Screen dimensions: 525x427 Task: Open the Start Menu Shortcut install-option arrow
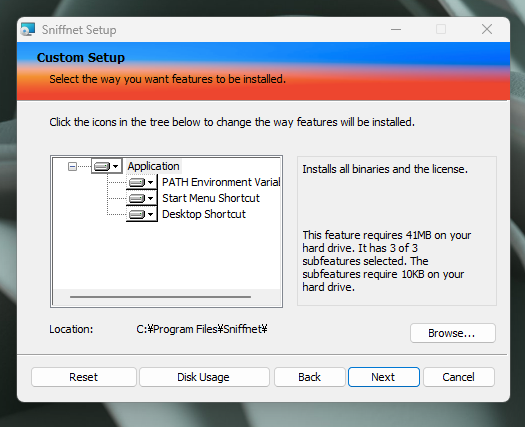pyautogui.click(x=151, y=198)
